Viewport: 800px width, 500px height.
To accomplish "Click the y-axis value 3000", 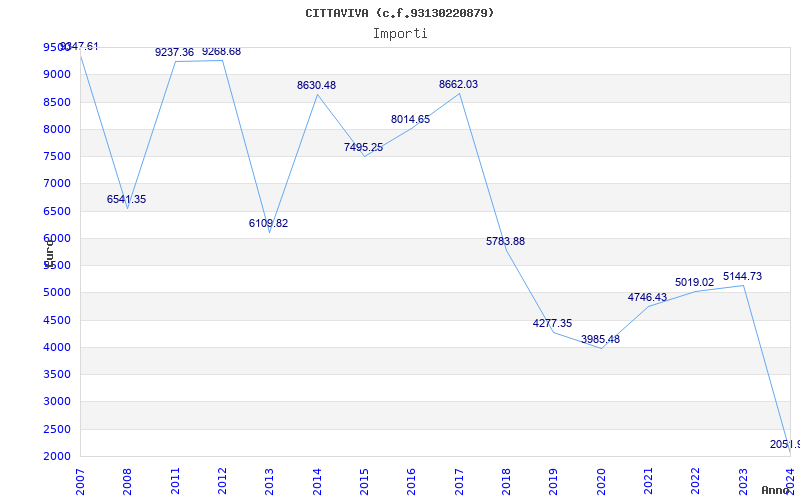I will (x=57, y=402).
